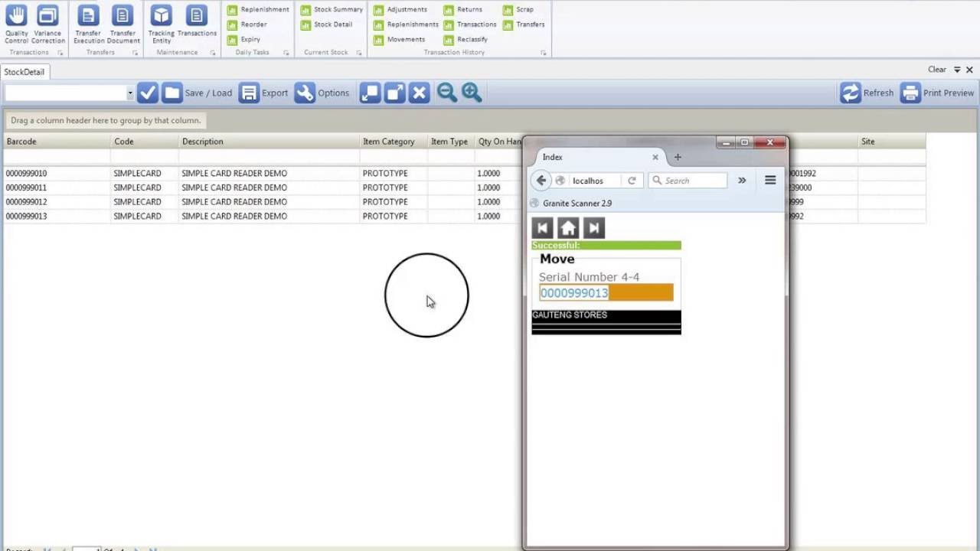Expand Daily Tasks group launcher
The width and height of the screenshot is (980, 551).
tap(286, 53)
